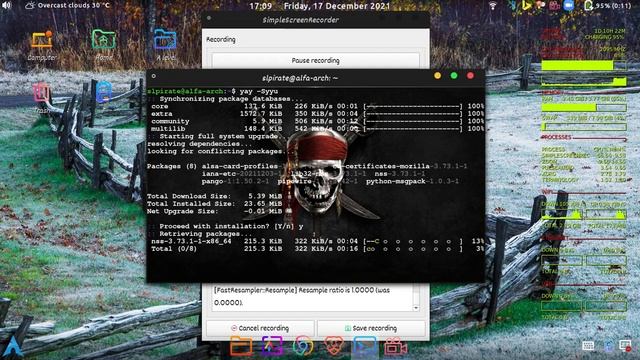Click the Total Download Size line

pyautogui.click(x=214, y=196)
